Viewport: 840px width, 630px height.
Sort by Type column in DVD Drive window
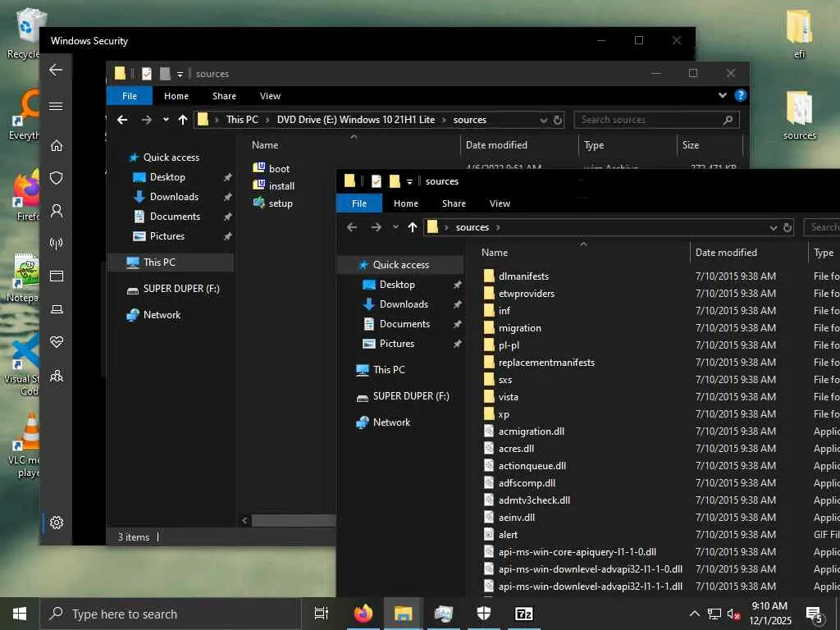click(x=628, y=145)
